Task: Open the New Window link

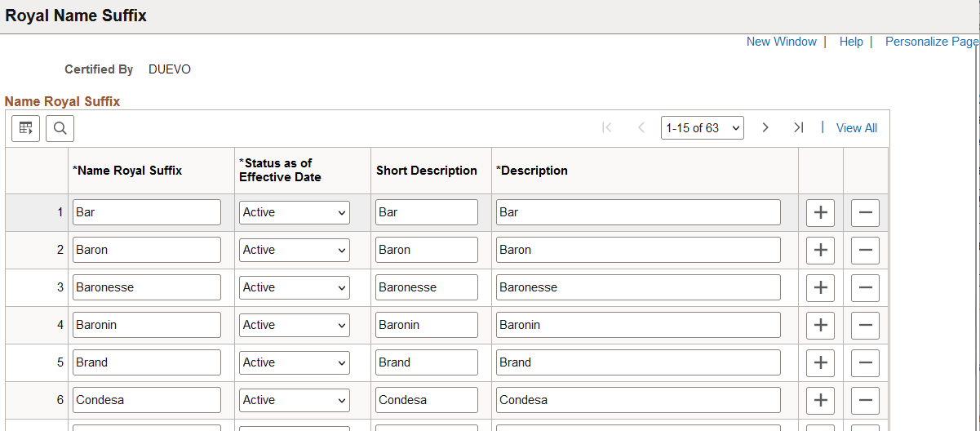Action: (782, 42)
